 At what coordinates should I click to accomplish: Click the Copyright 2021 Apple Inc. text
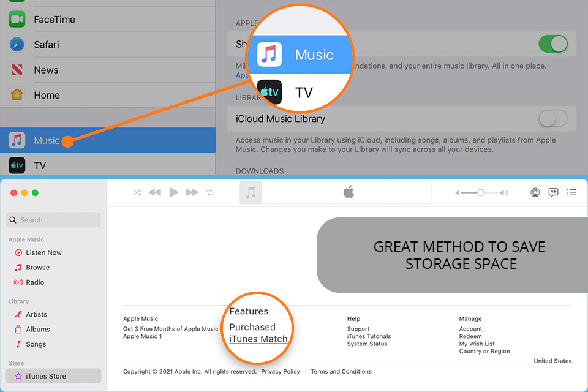pyautogui.click(x=190, y=371)
